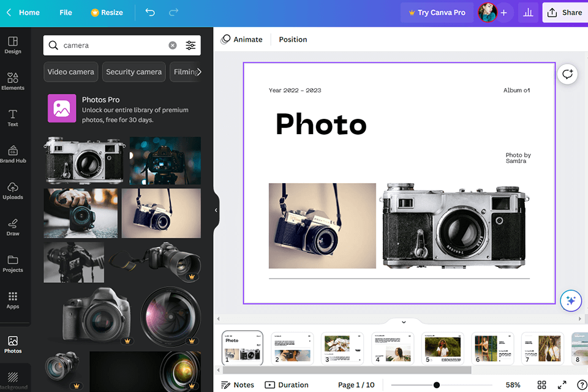The width and height of the screenshot is (588, 392).
Task: Select the Album 01 text
Action: [x=516, y=91]
